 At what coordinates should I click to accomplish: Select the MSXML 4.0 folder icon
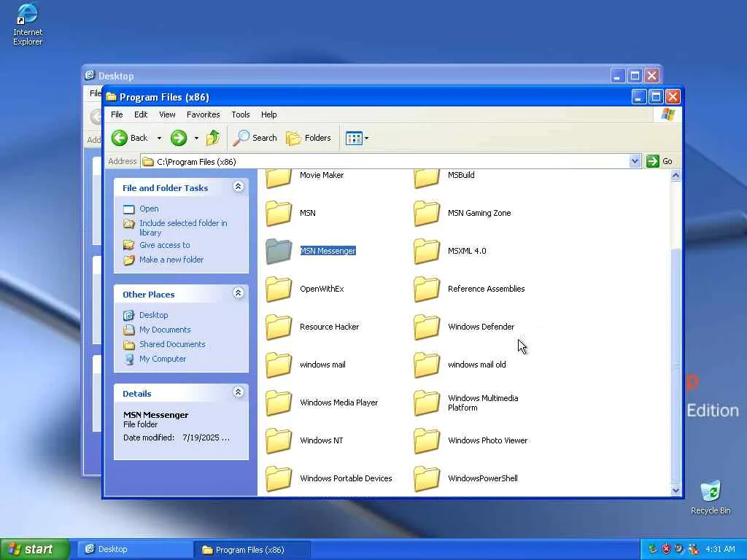point(427,251)
